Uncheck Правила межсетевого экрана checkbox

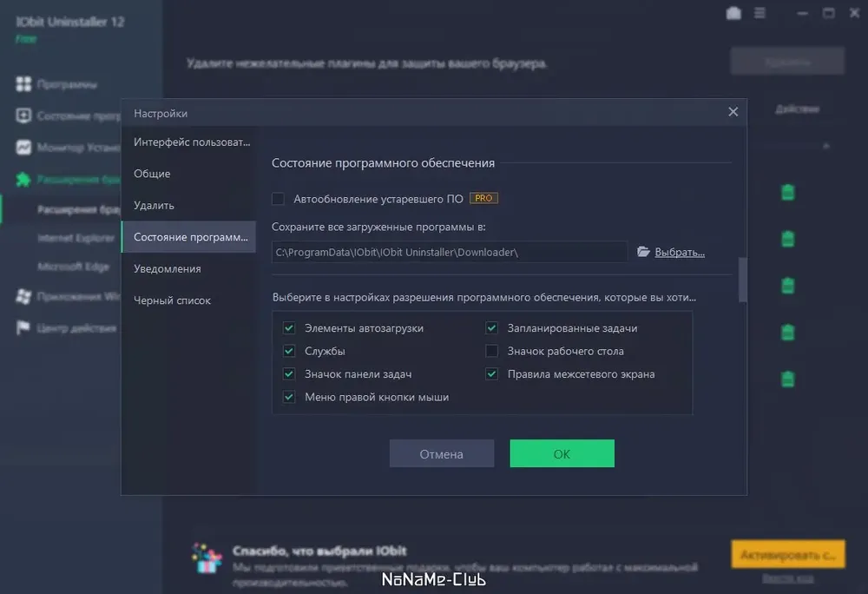click(x=491, y=373)
